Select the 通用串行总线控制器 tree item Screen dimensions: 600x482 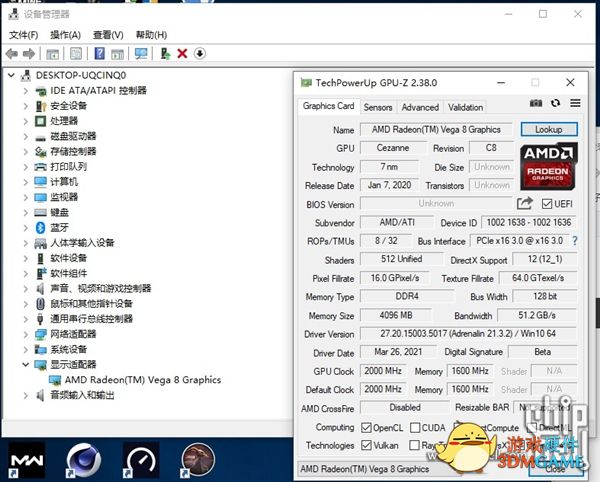[x=91, y=319]
